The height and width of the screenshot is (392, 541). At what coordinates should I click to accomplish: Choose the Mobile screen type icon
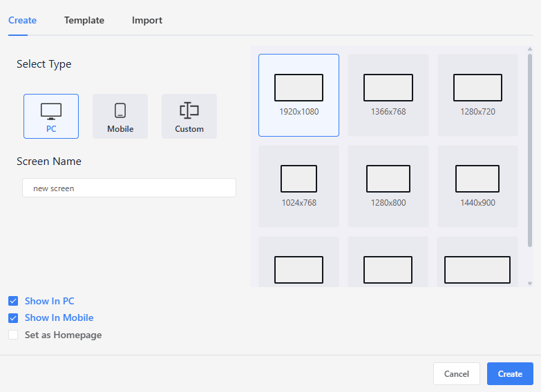pyautogui.click(x=120, y=116)
